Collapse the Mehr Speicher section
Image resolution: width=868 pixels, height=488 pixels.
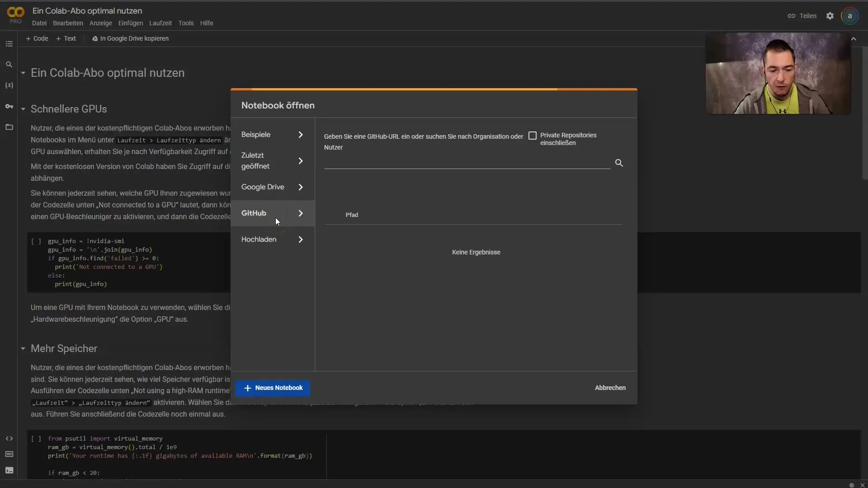(x=23, y=348)
